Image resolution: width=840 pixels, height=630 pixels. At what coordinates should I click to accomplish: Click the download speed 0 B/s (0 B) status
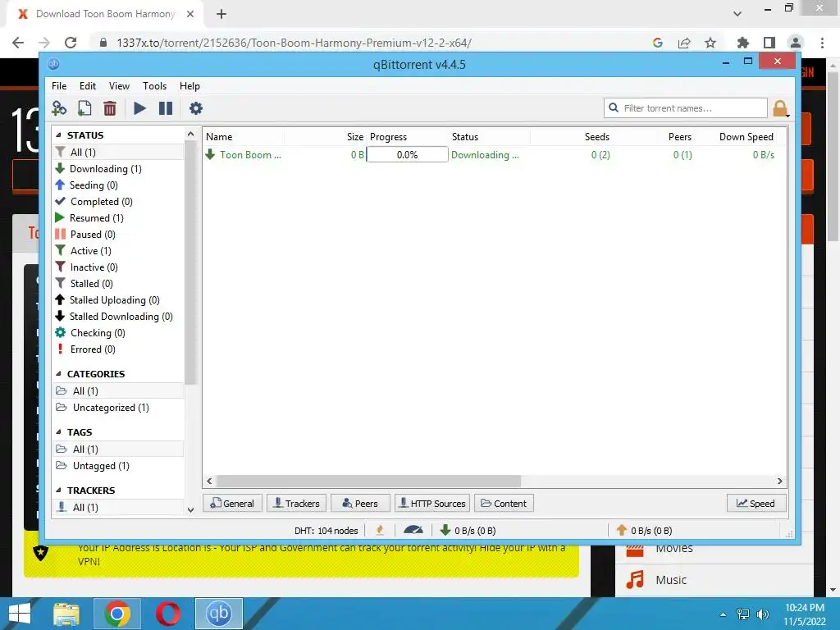tap(468, 531)
